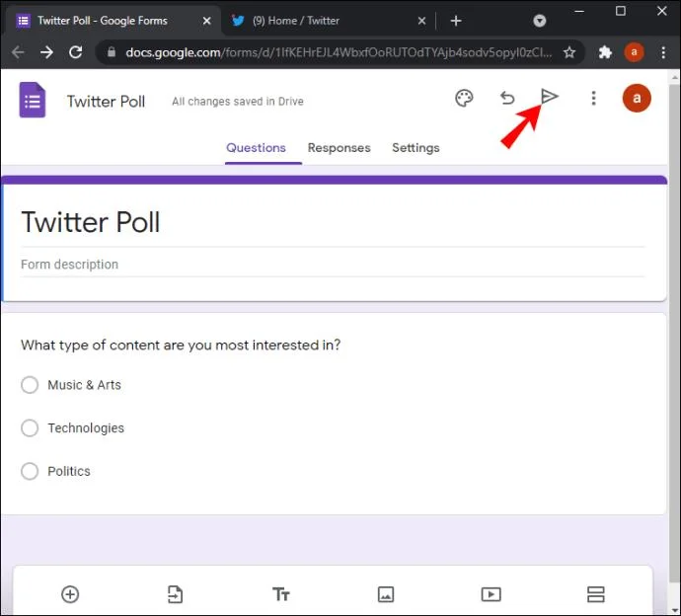
Task: Open the Chrome profile avatar in toolbar
Action: pos(634,52)
